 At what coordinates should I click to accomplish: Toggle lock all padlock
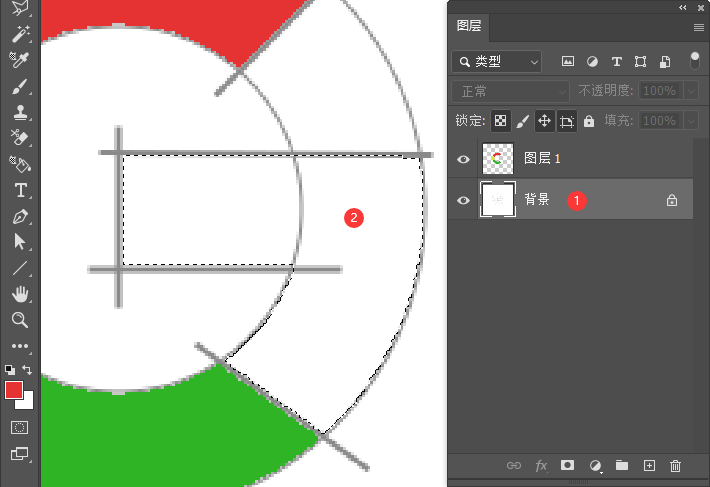pyautogui.click(x=589, y=121)
